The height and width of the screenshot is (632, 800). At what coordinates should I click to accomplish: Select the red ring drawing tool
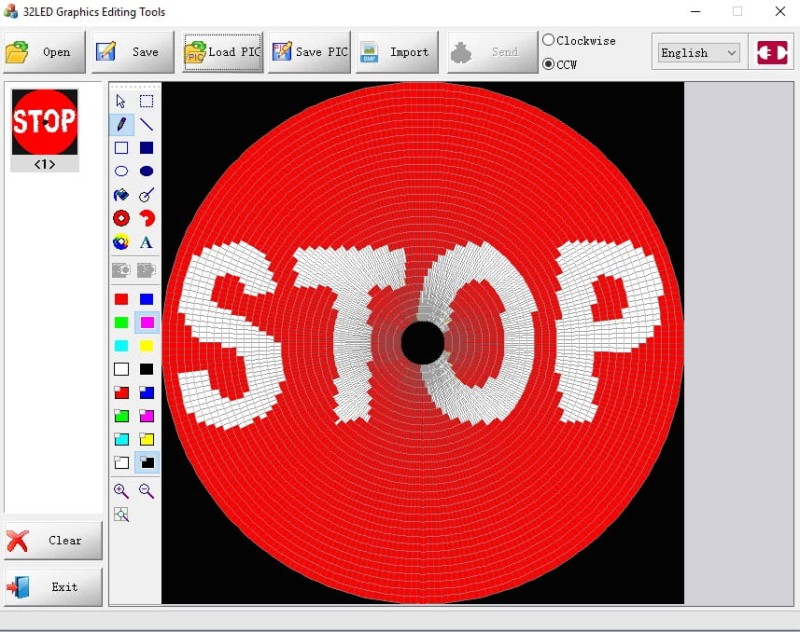coord(121,218)
